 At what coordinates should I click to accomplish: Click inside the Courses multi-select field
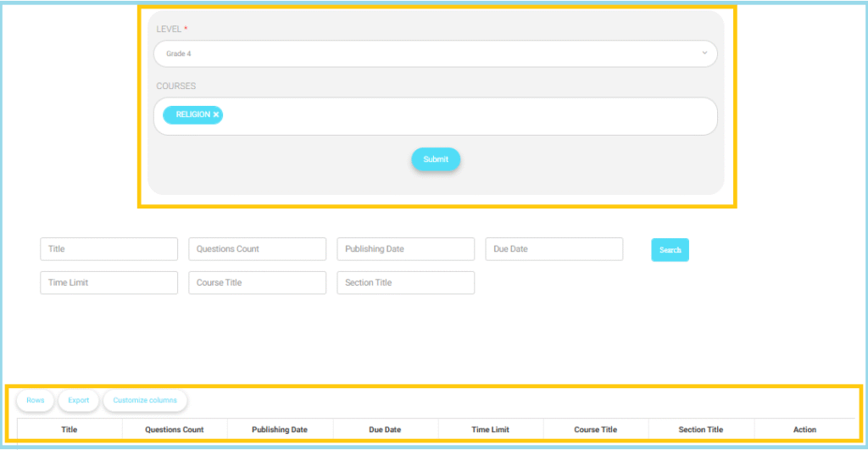(x=466, y=116)
